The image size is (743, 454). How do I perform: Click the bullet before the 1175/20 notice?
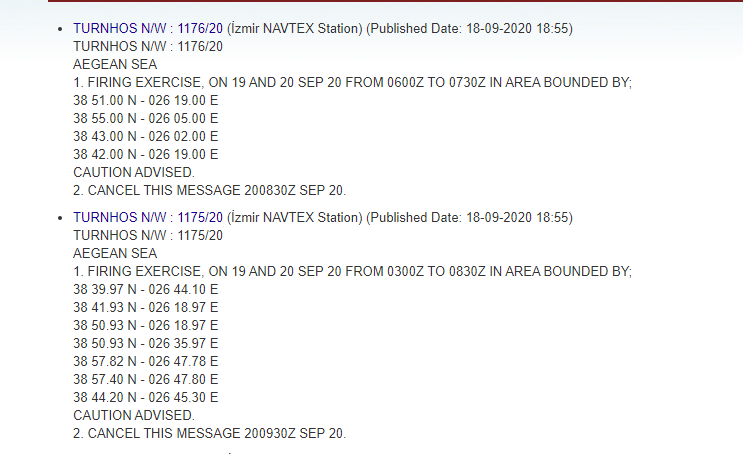60,218
